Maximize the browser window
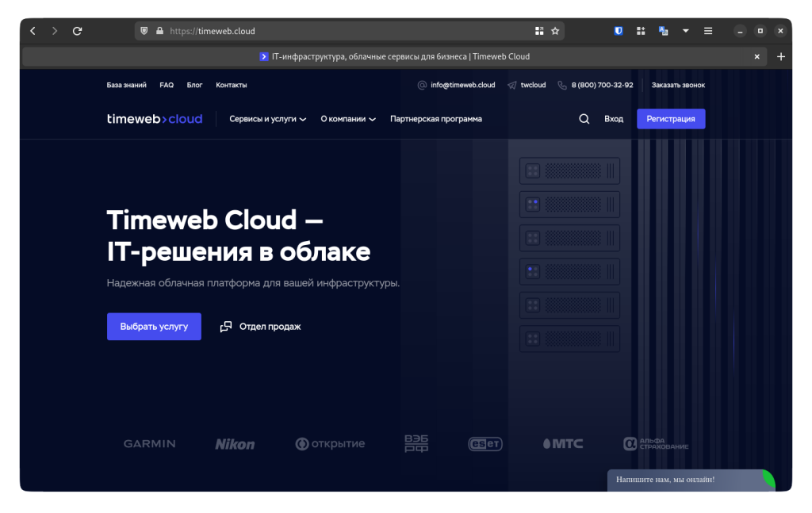 (x=760, y=31)
